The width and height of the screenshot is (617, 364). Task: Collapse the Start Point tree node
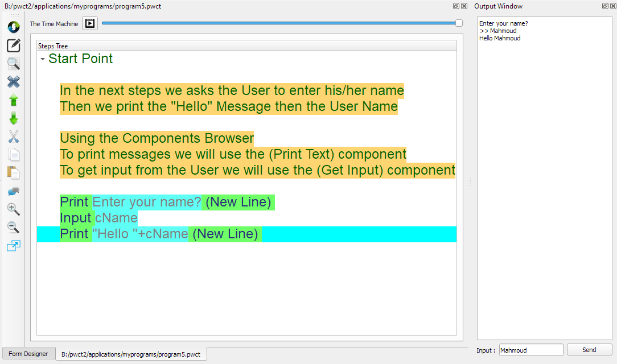43,59
